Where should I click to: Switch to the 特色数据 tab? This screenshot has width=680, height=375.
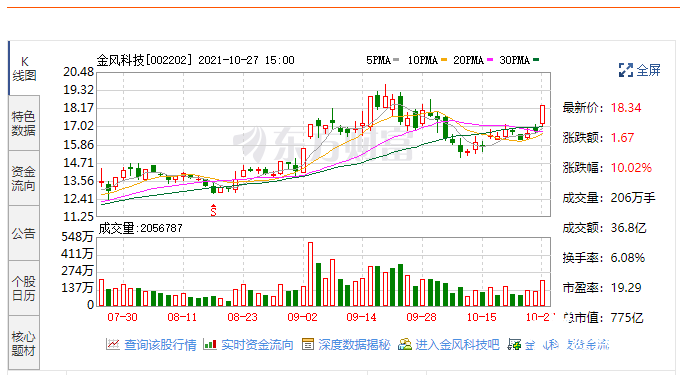tap(24, 123)
